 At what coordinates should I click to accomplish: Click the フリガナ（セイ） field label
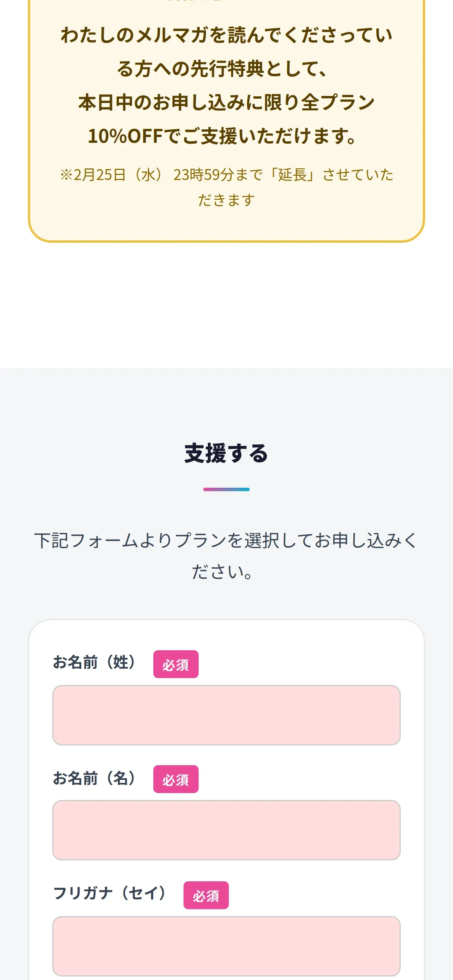coord(109,893)
